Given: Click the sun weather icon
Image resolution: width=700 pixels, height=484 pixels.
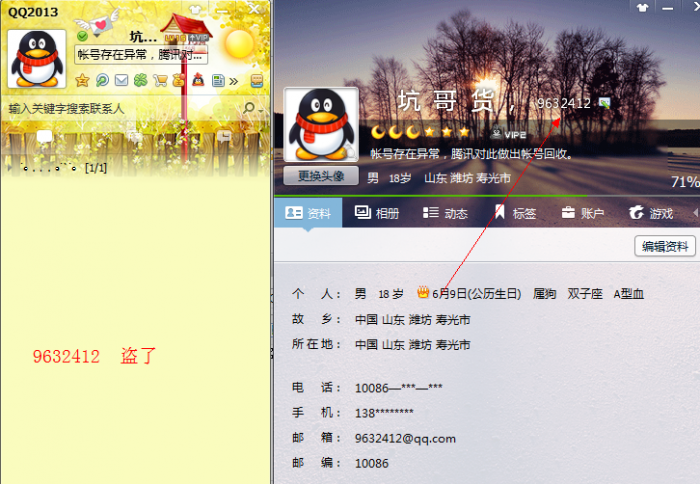Looking at the screenshot, I should coord(240,44).
